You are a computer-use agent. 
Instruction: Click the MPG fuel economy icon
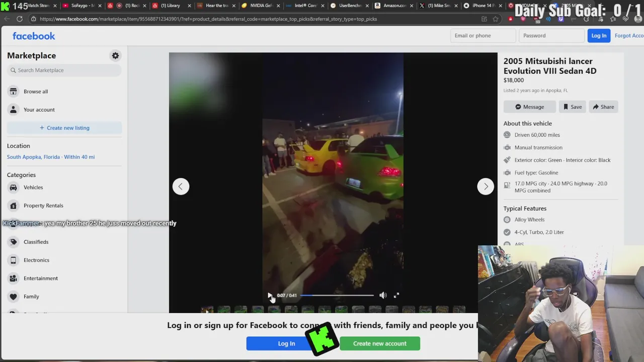point(507,186)
